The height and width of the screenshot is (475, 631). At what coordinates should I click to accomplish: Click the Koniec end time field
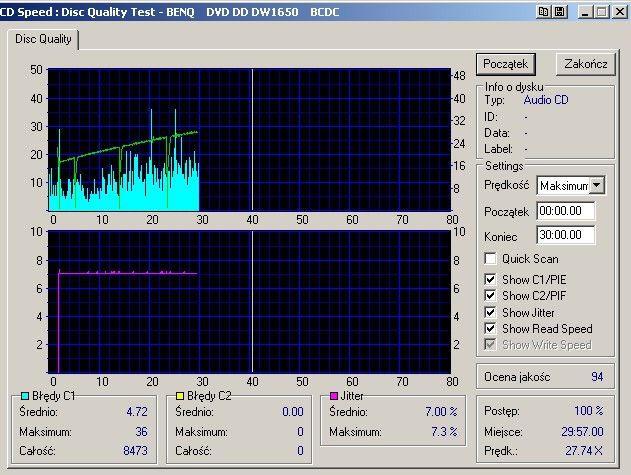[x=565, y=235]
